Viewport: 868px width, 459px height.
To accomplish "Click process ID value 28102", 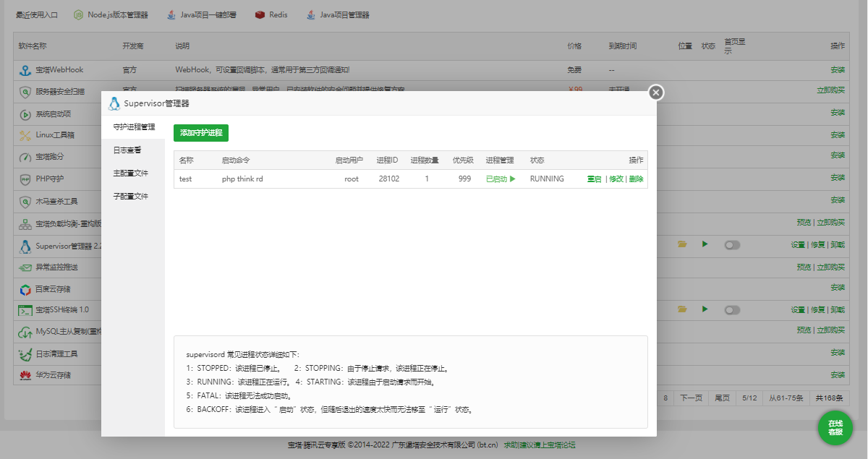I will [x=388, y=179].
